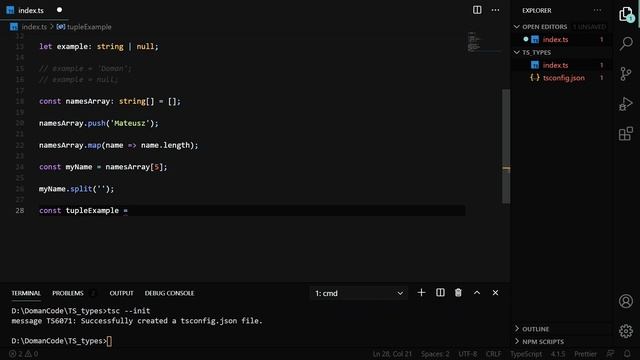Click 'const namesArray: string[] = [];' line
The height and width of the screenshot is (360, 640).
[x=109, y=101]
